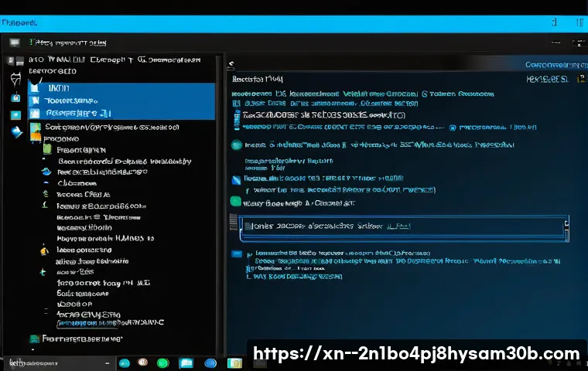Click the blue diamond-shaped icon in left strip

16,132
